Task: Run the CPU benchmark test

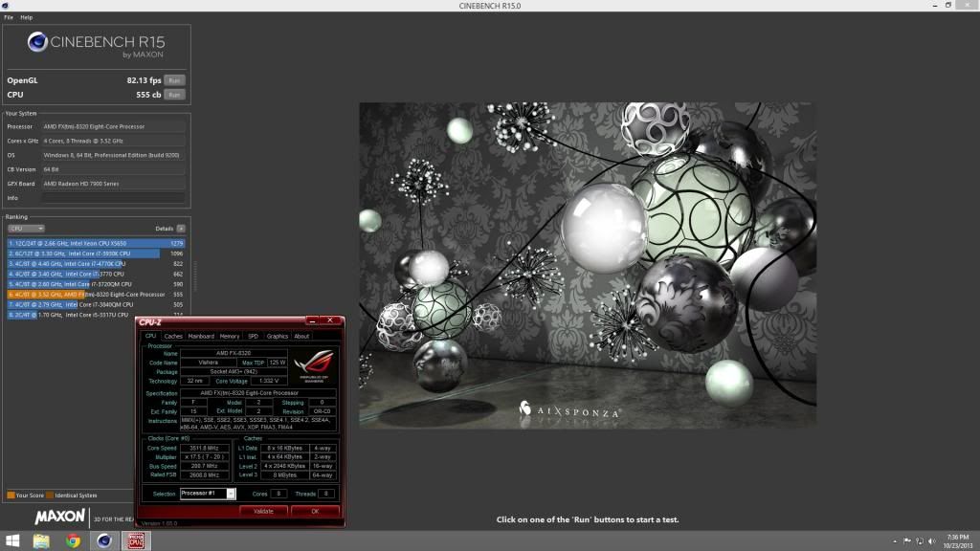Action: point(174,95)
